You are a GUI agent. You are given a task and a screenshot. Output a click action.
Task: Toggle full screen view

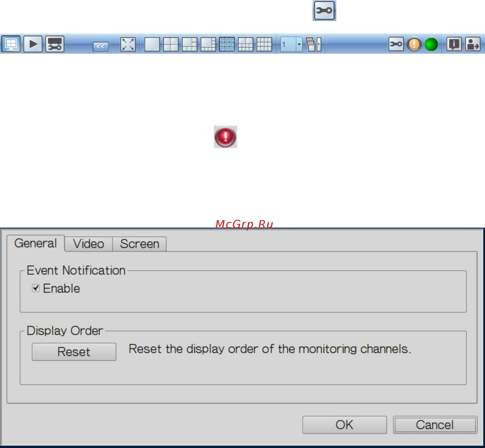point(128,44)
